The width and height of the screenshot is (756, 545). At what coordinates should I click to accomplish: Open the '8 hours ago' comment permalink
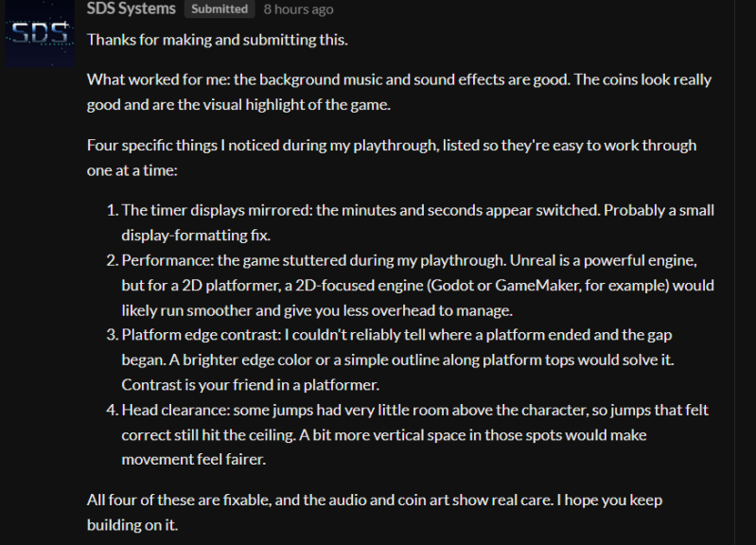click(x=298, y=9)
